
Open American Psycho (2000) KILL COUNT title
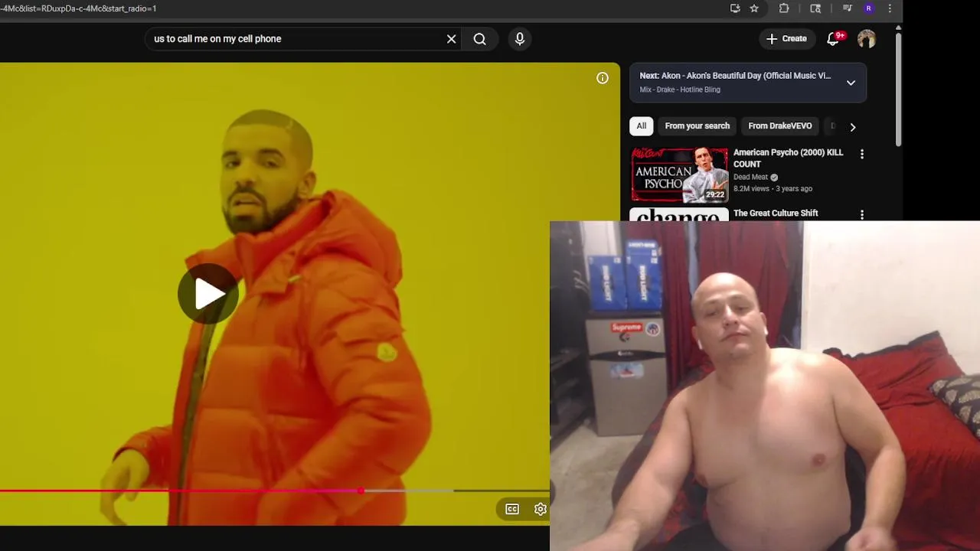[788, 158]
